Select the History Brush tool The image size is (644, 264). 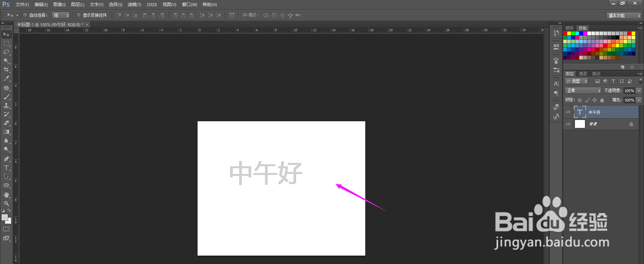pyautogui.click(x=6, y=114)
